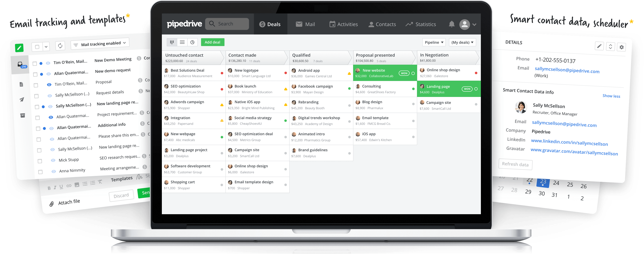Open the Pipeline dropdown
644x254 pixels.
tap(434, 42)
